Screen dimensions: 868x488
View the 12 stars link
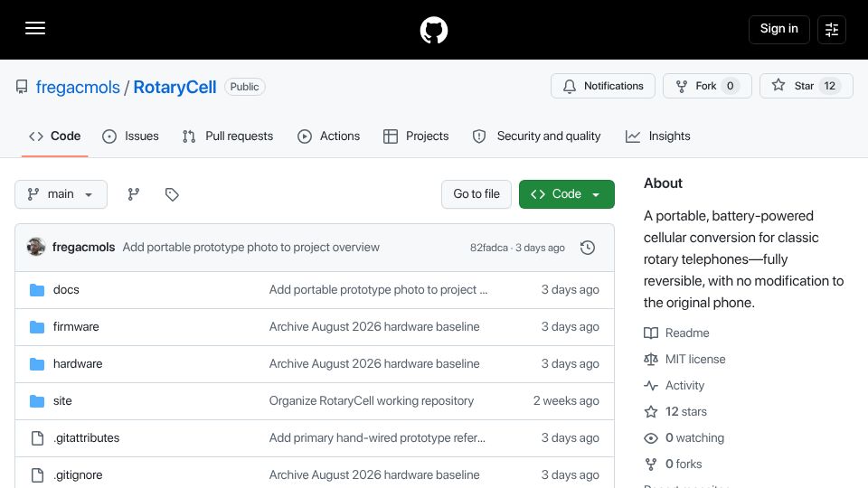675,412
